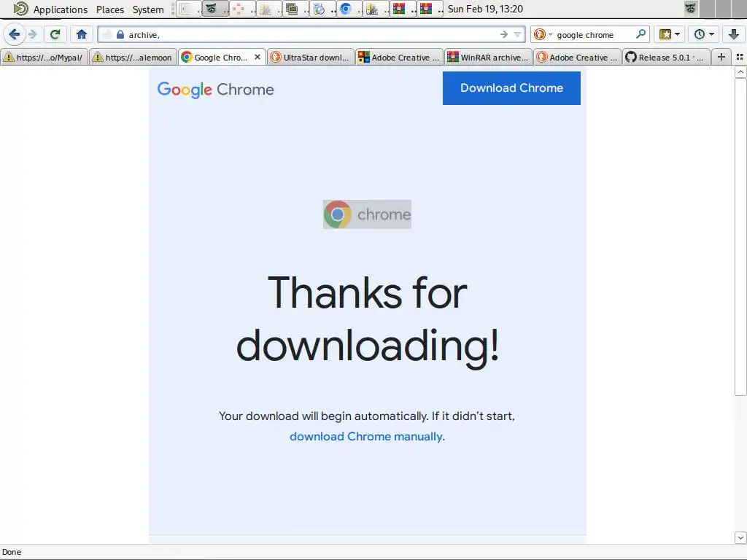Select the raccoon browser taskbar window button
Image resolution: width=747 pixels, height=560 pixels.
point(215,9)
